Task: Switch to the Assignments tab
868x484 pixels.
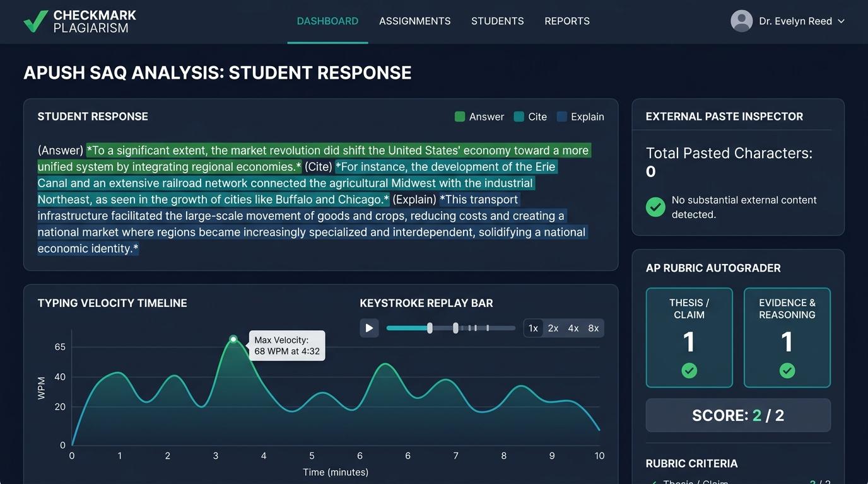Action: pyautogui.click(x=415, y=21)
